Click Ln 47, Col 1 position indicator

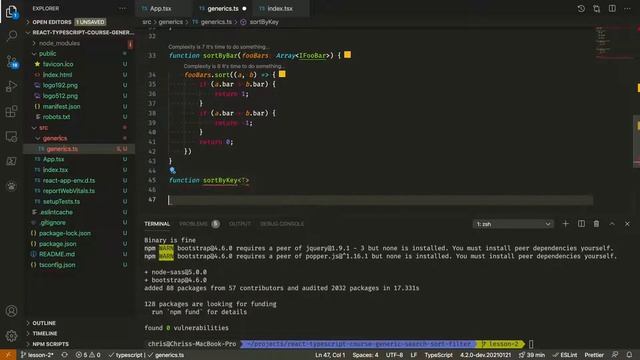(x=330, y=355)
